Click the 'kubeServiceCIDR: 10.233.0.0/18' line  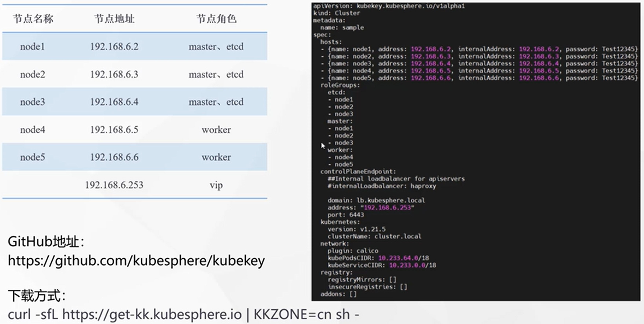(382, 265)
